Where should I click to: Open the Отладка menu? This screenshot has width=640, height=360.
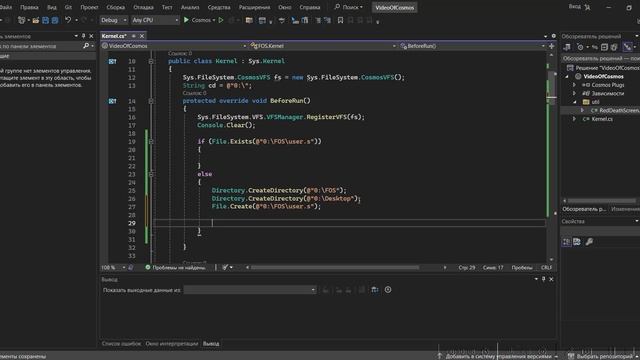point(143,7)
